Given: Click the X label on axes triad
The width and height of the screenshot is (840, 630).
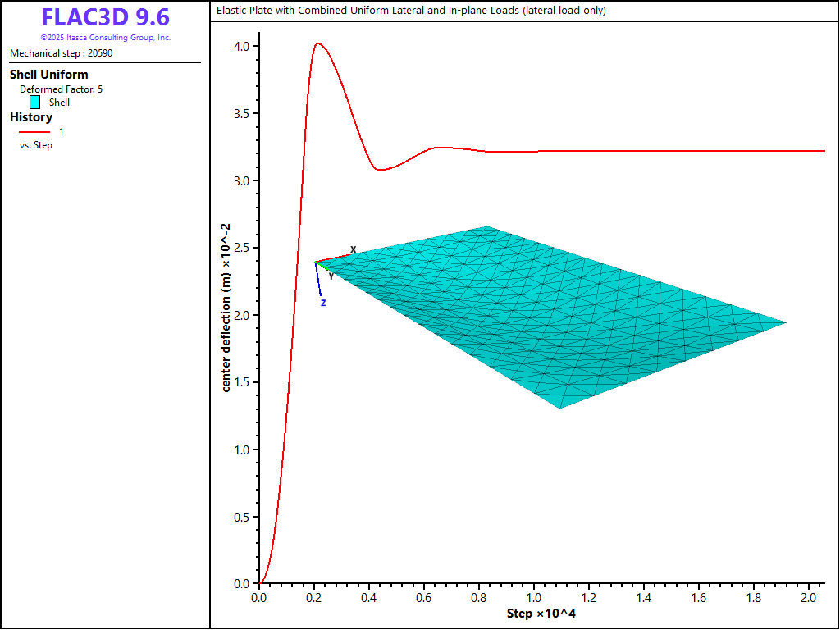Looking at the screenshot, I should 354,249.
